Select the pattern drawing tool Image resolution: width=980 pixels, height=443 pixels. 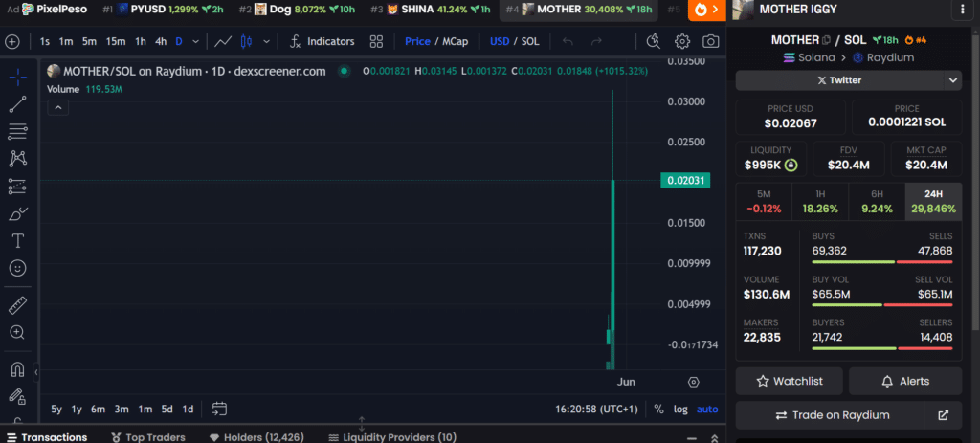pyautogui.click(x=18, y=159)
